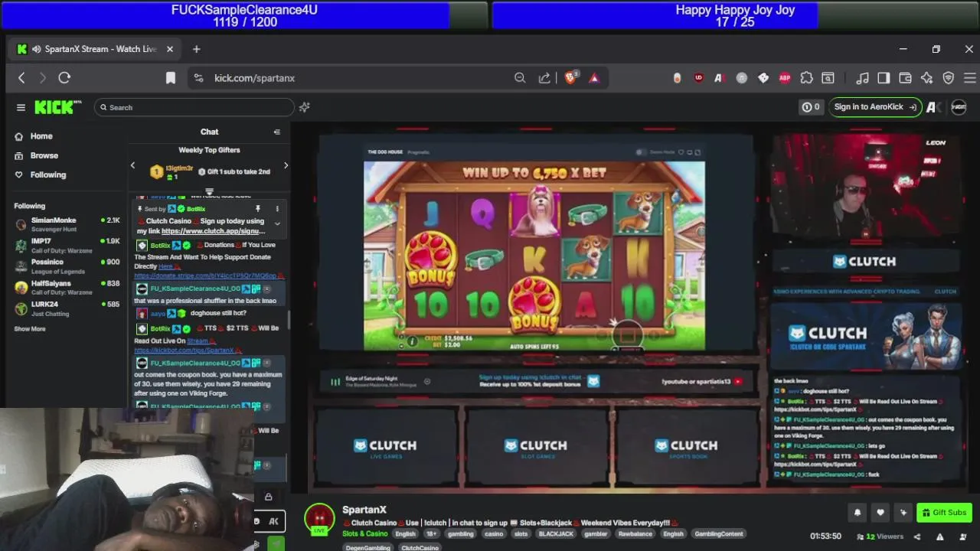Open the clutch.app signup link in pinned message
Screen dimensions: 980x551
214,231
